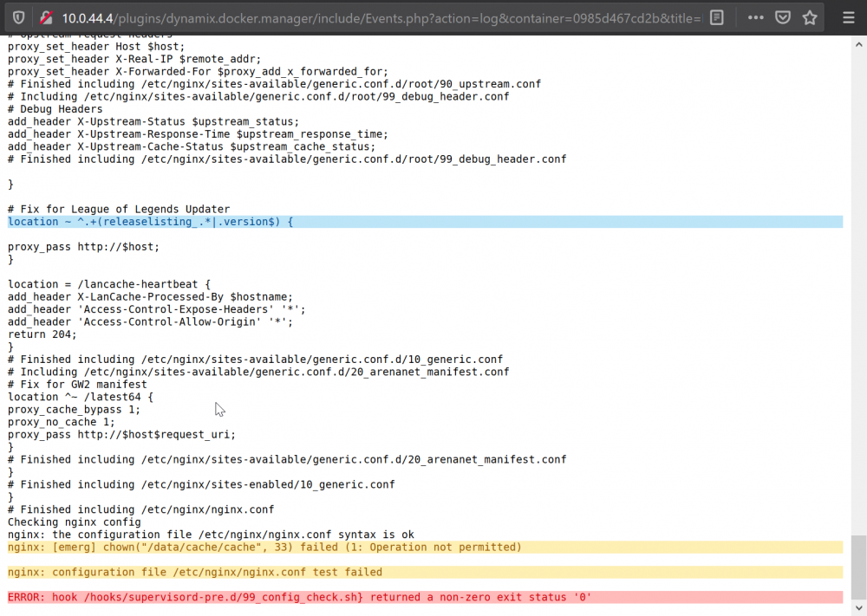This screenshot has width=867, height=616.
Task: Click 'Finished including ... root/99_debug_header.conf' line
Action: tap(287, 159)
